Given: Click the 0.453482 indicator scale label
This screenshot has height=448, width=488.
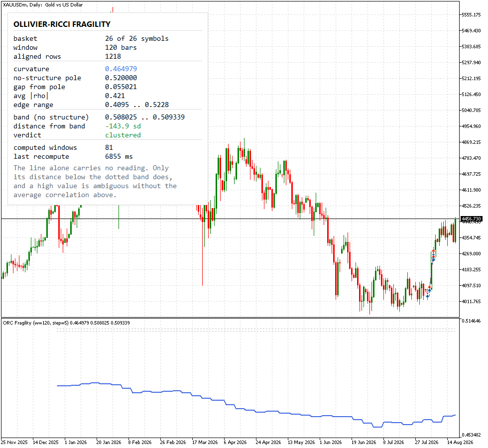Looking at the screenshot, I should coord(471,435).
